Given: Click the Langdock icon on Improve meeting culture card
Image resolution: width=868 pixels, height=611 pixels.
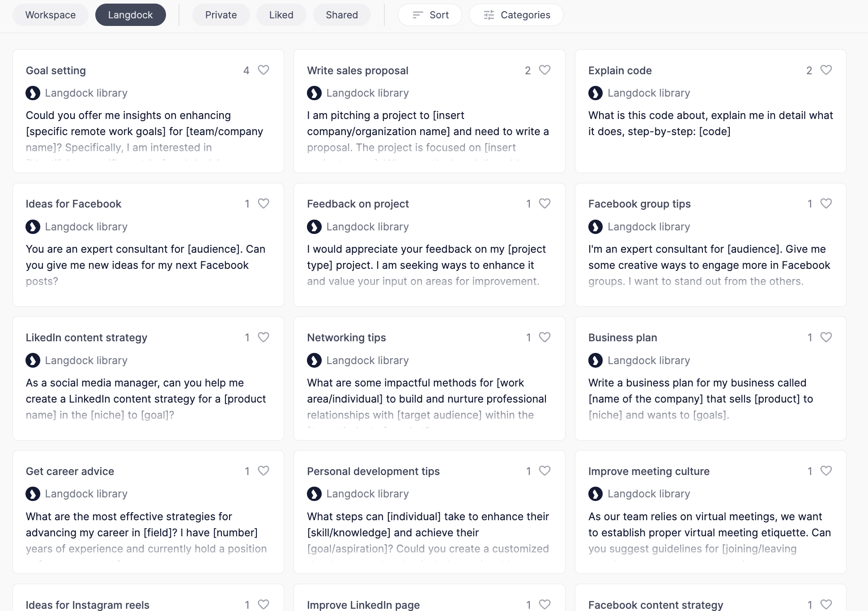Looking at the screenshot, I should (596, 493).
